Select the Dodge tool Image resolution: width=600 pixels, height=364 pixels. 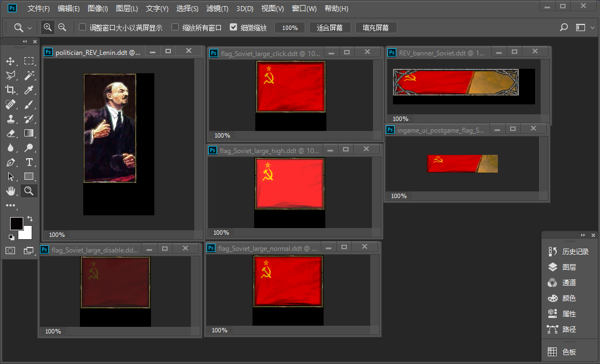click(29, 148)
